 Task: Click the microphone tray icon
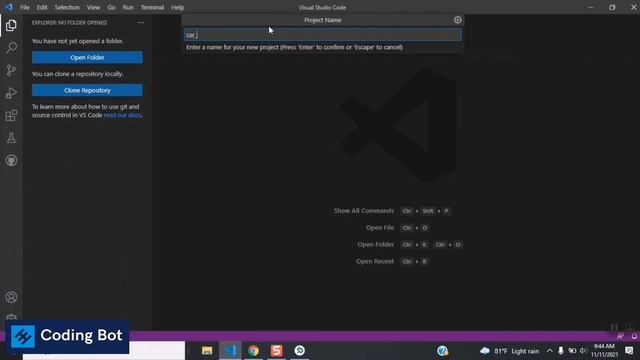561,351
